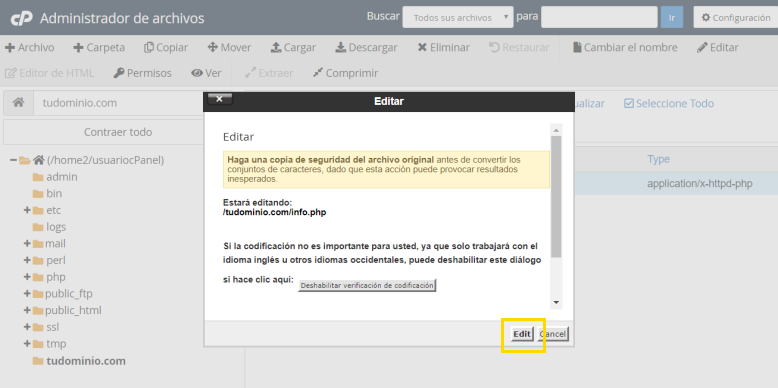Open Permisos with the key icon
The image size is (778, 388).
142,73
